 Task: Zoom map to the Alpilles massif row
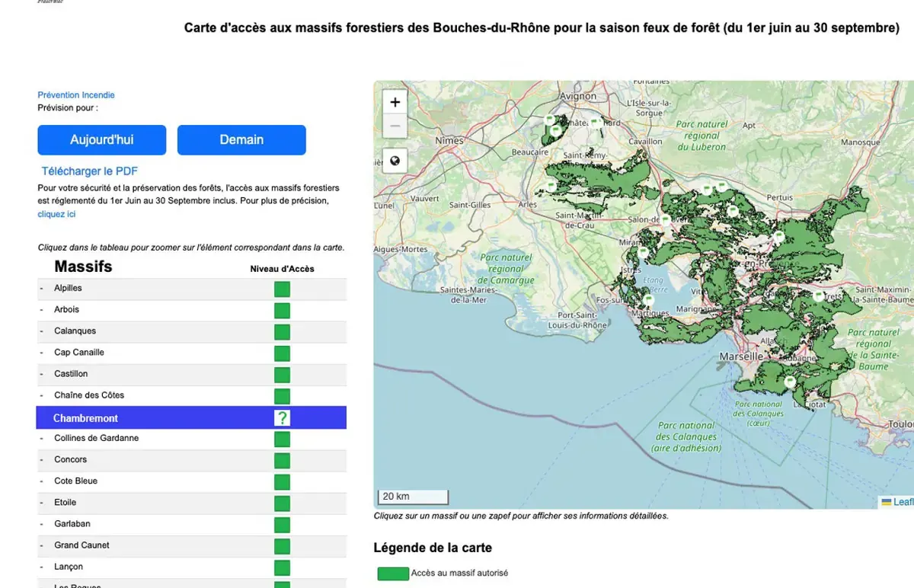point(191,289)
